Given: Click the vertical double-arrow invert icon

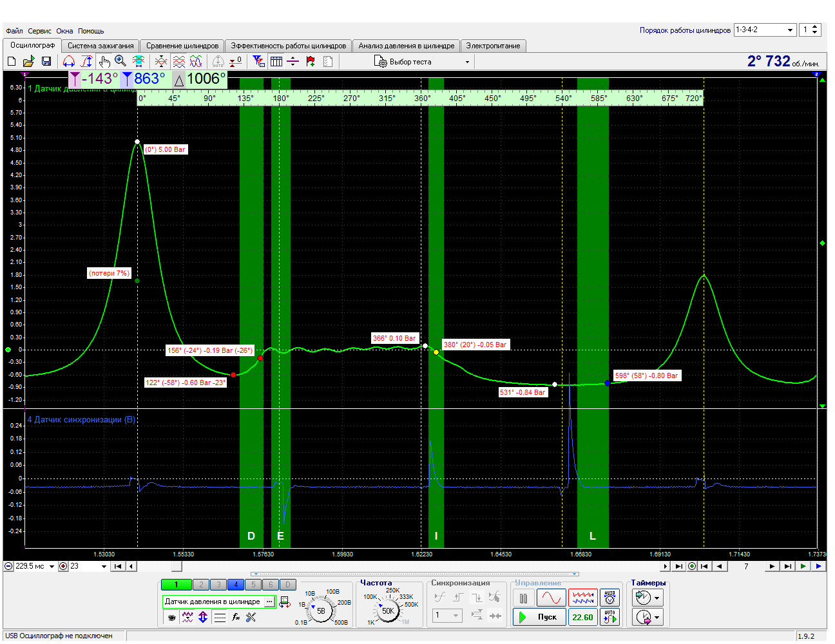Looking at the screenshot, I should click(x=203, y=617).
